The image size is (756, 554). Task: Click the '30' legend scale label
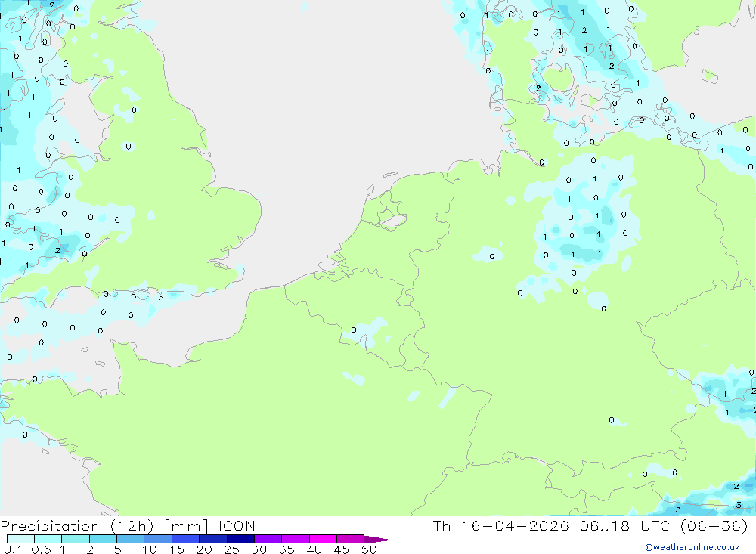(x=259, y=549)
